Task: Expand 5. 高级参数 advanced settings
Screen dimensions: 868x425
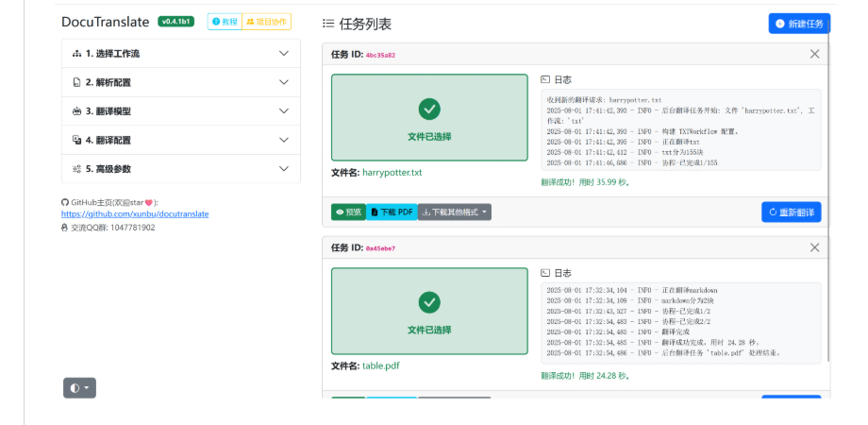Action: click(x=180, y=169)
